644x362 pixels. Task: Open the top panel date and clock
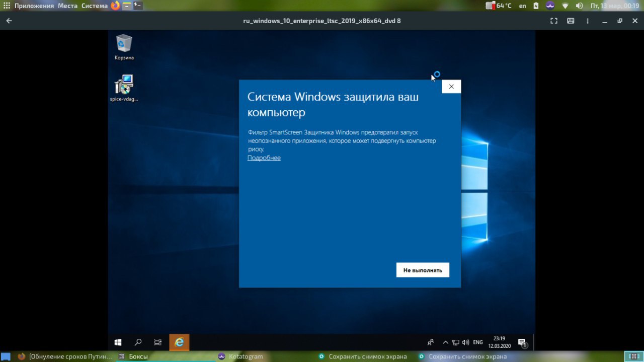[x=614, y=6]
